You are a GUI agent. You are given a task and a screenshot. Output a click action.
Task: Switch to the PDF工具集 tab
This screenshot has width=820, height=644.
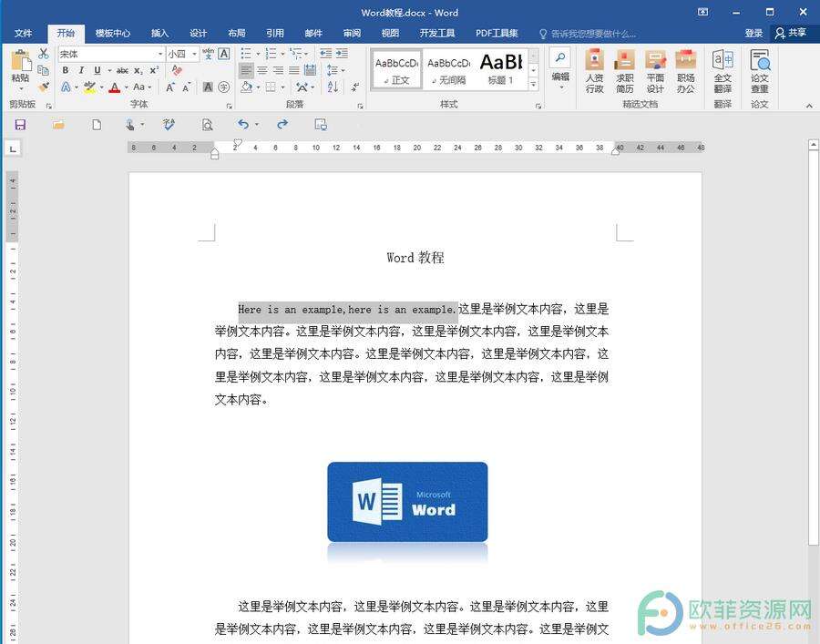(497, 34)
